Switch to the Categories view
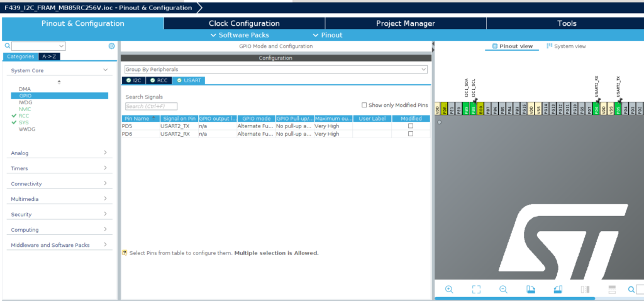The width and height of the screenshot is (644, 304). tap(21, 57)
